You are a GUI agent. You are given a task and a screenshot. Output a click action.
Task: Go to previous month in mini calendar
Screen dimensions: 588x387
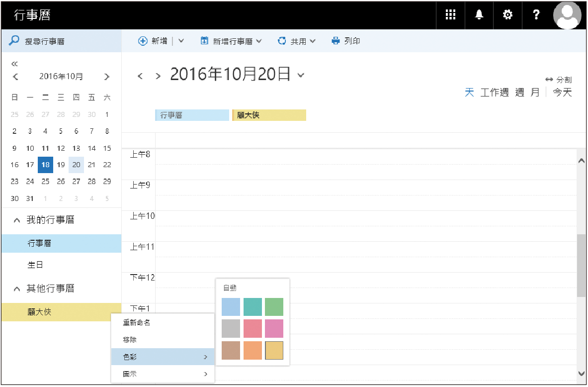[15, 77]
